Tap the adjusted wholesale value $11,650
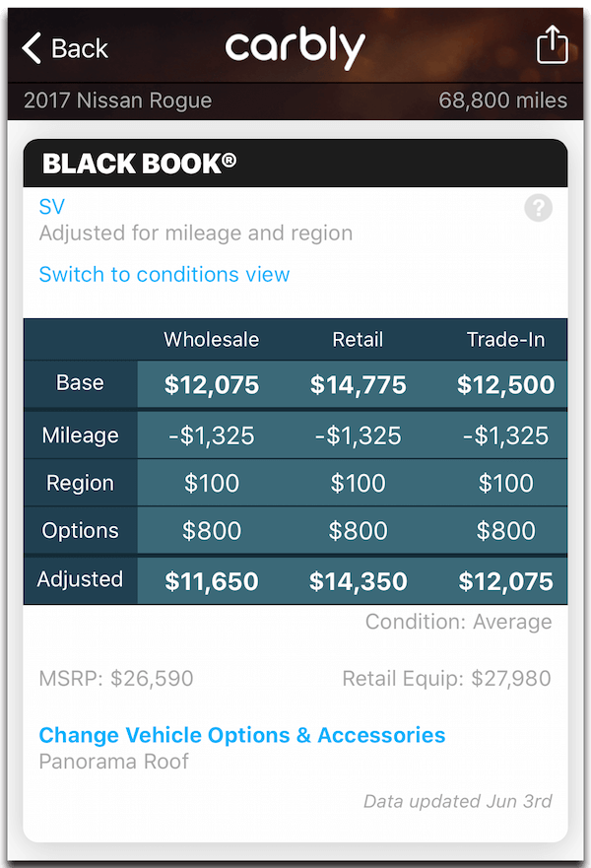The image size is (591, 868). (x=212, y=581)
